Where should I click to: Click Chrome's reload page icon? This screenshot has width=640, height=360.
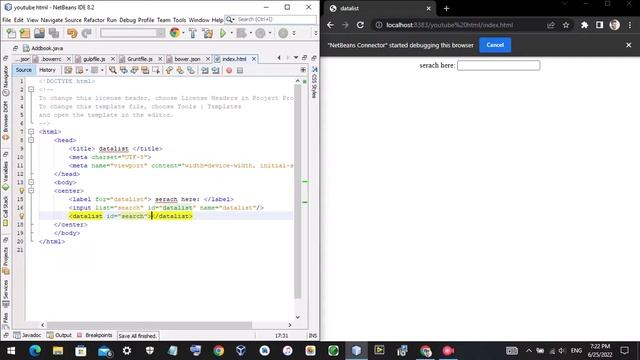[360, 25]
